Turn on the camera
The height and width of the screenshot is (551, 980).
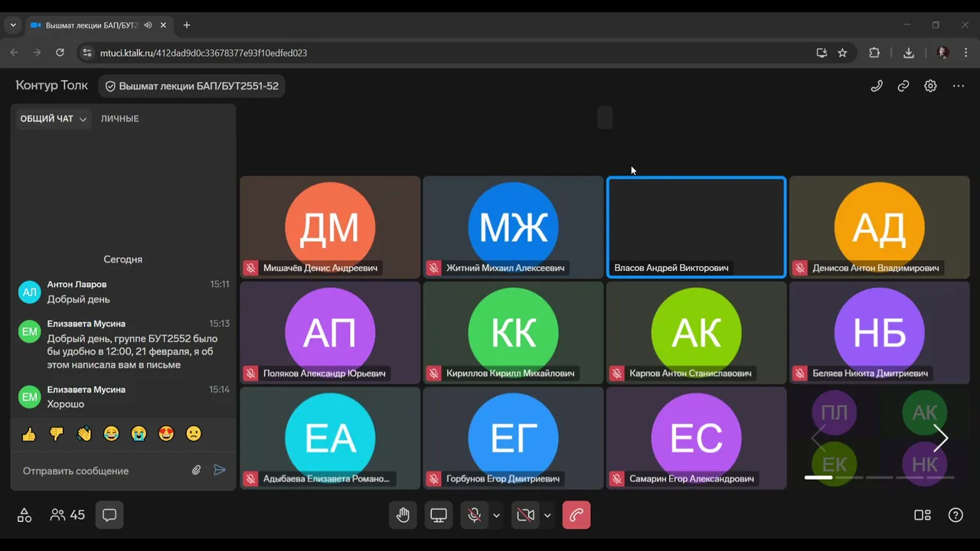525,515
